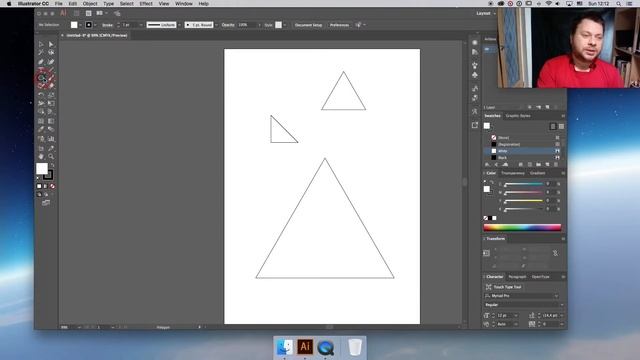Open the Myriad Pro font family dropdown

pos(556,296)
